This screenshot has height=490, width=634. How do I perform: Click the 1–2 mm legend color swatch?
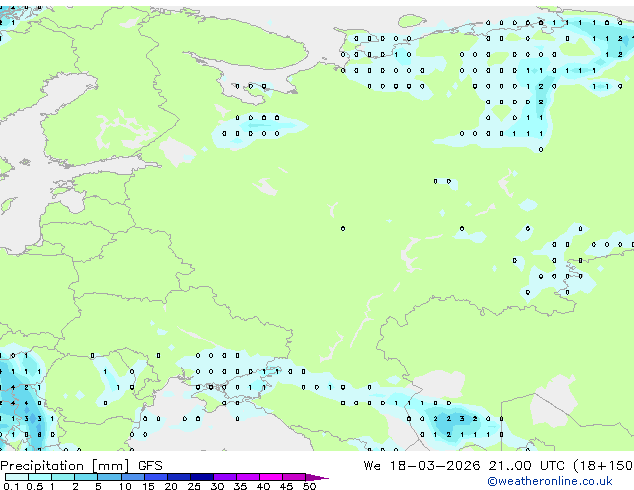point(63,477)
